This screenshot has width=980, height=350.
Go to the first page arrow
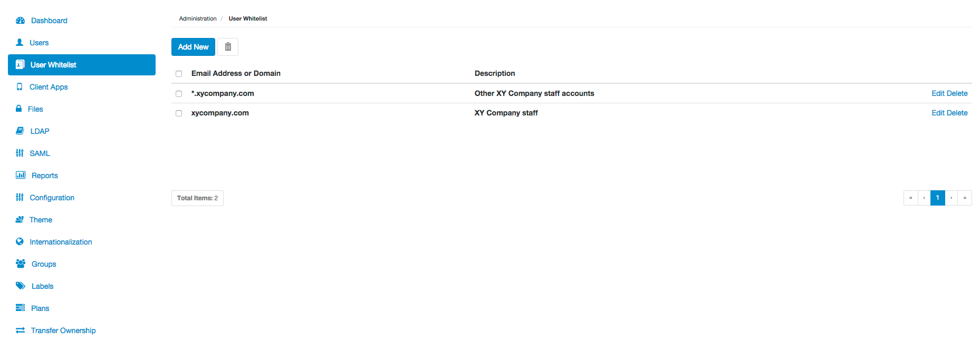click(x=910, y=198)
